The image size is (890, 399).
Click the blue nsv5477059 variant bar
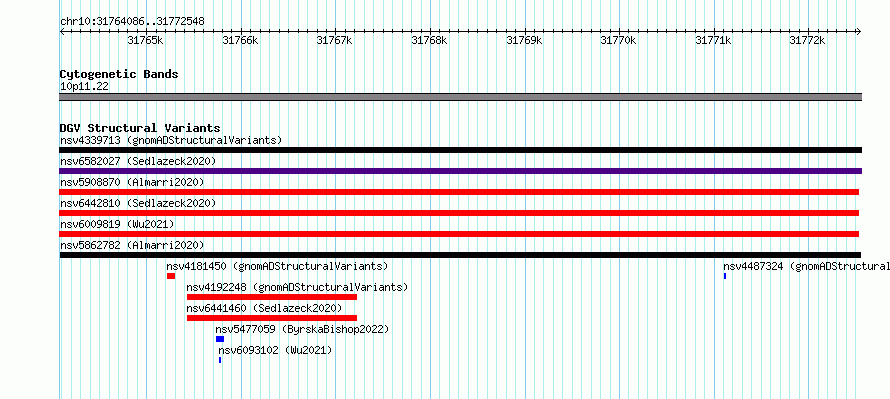coord(220,339)
